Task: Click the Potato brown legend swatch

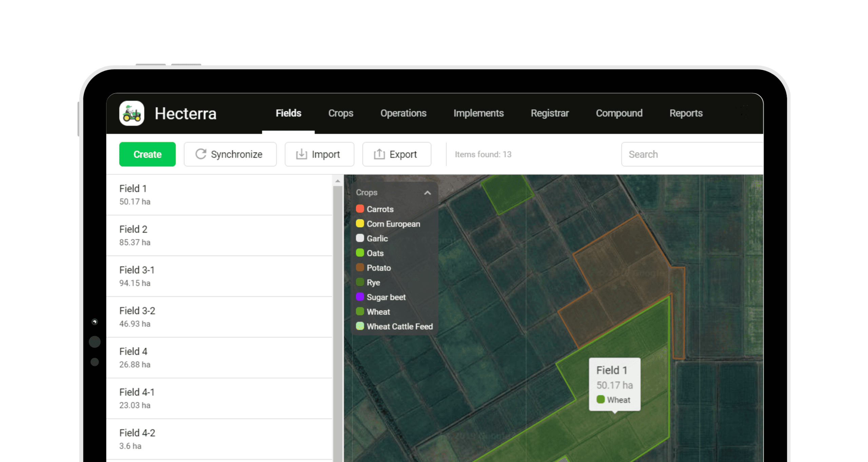Action: pos(360,268)
